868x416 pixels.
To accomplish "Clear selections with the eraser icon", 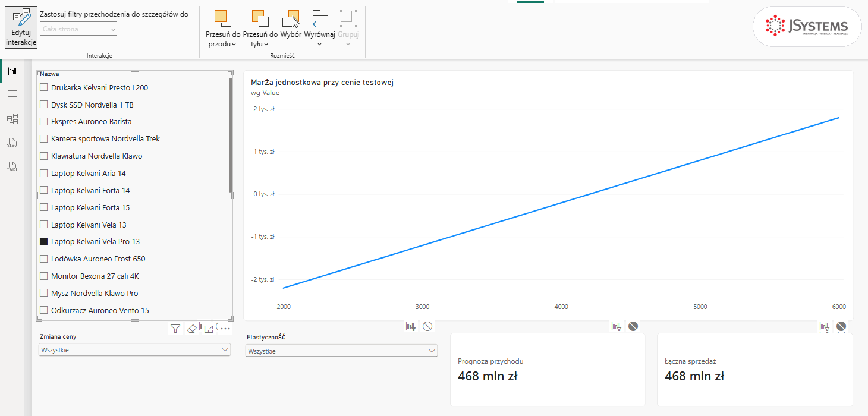I will pyautogui.click(x=191, y=328).
